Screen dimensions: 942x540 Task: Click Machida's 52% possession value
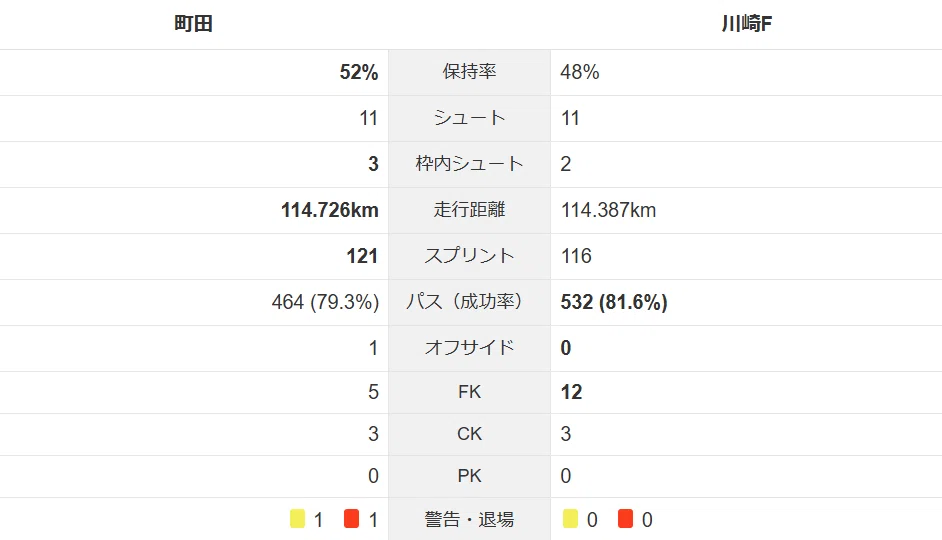pos(359,72)
